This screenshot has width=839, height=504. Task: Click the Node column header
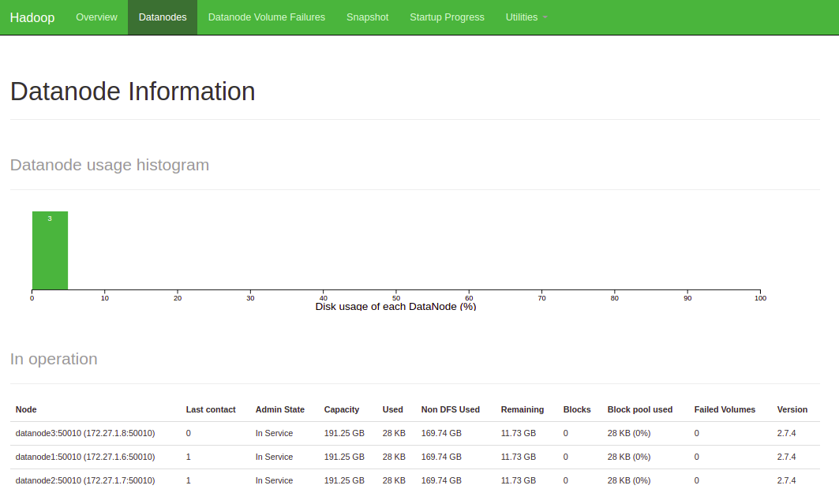click(26, 409)
